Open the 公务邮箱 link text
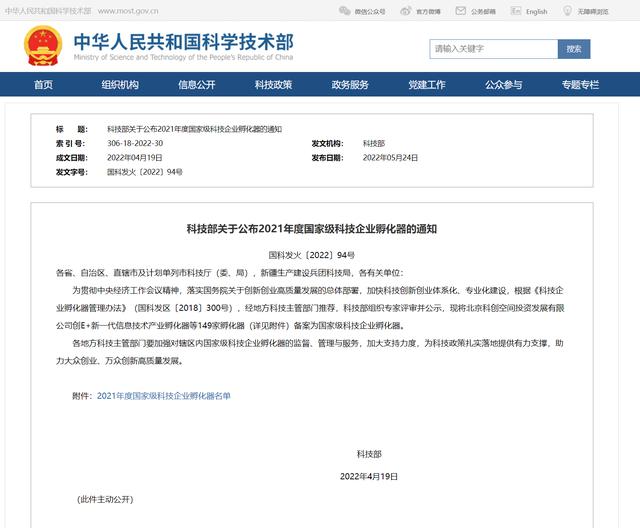The height and width of the screenshot is (528, 640). point(483,12)
